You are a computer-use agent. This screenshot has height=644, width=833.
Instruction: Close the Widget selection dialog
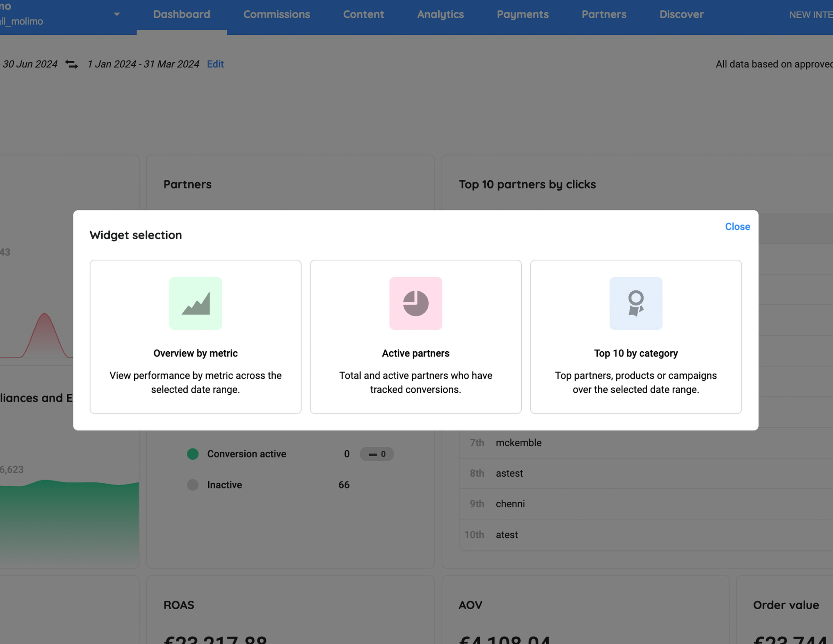tap(737, 227)
